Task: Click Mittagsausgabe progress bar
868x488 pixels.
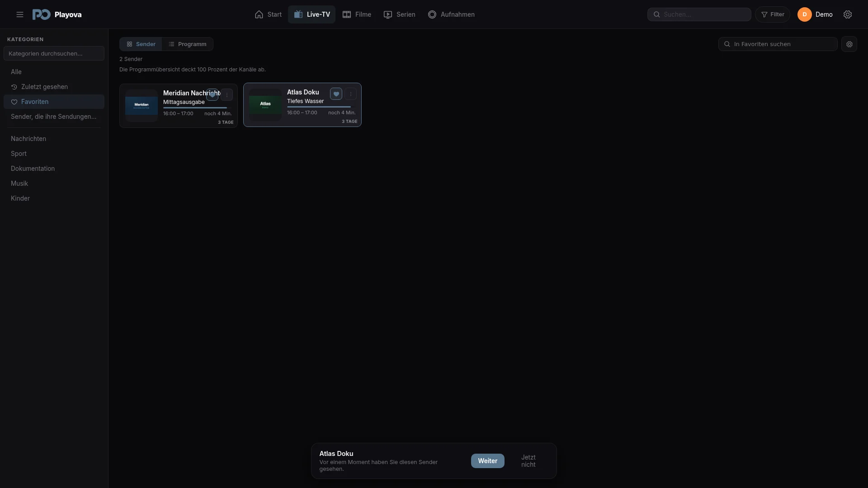Action: coord(197,108)
